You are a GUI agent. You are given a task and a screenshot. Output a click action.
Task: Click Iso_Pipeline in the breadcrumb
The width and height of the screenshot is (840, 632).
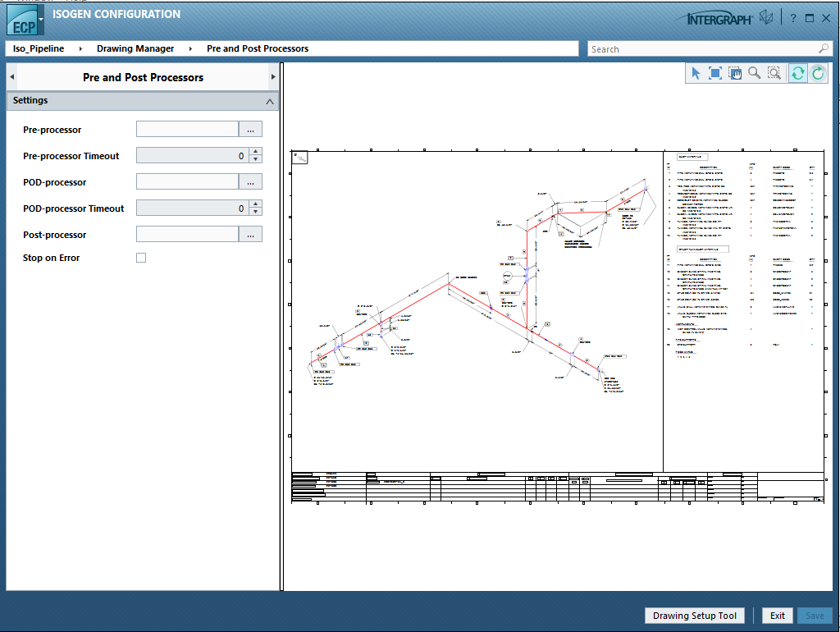coord(39,48)
